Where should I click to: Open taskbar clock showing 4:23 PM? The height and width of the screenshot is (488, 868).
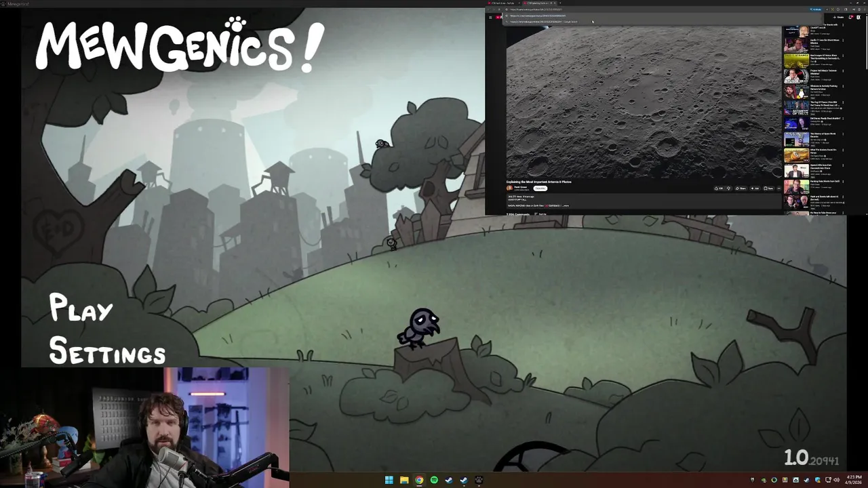tap(854, 480)
